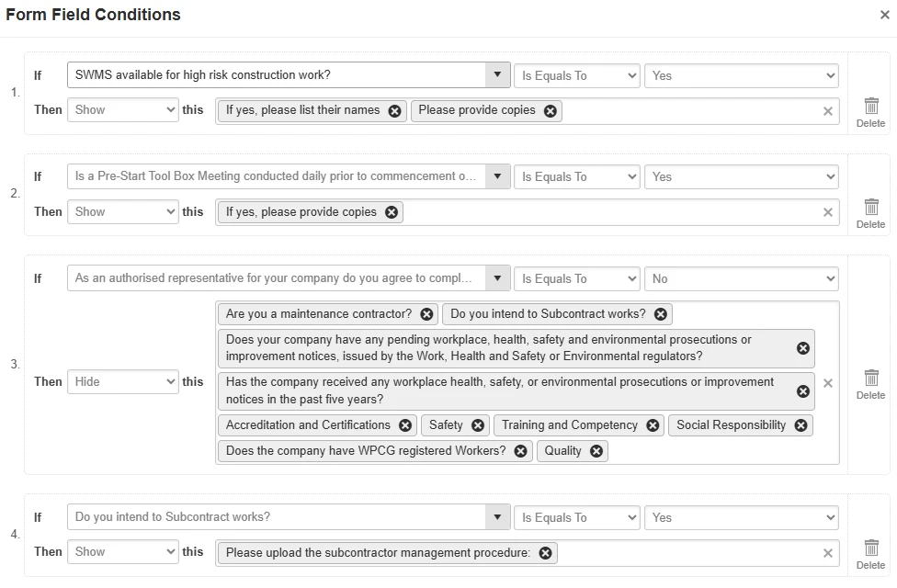The image size is (897, 588).
Task: Remove 'Please provide copies' tag in condition 1
Action: click(x=551, y=111)
